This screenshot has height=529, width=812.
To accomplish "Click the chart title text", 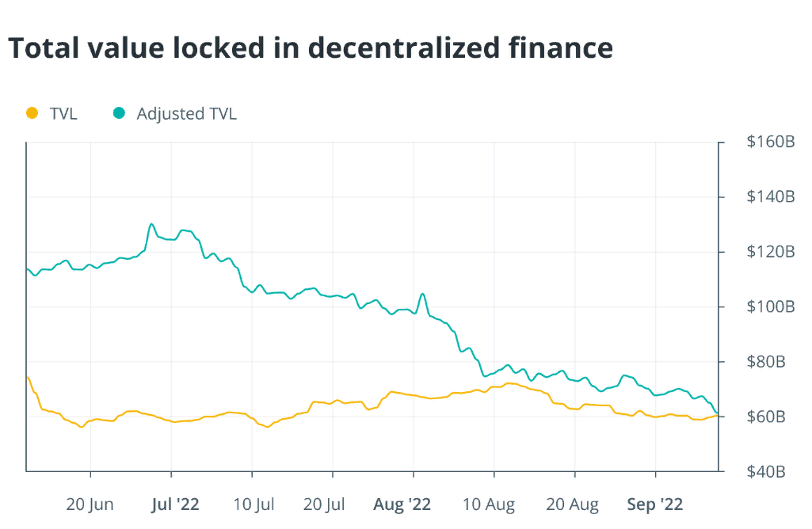I will [x=311, y=48].
